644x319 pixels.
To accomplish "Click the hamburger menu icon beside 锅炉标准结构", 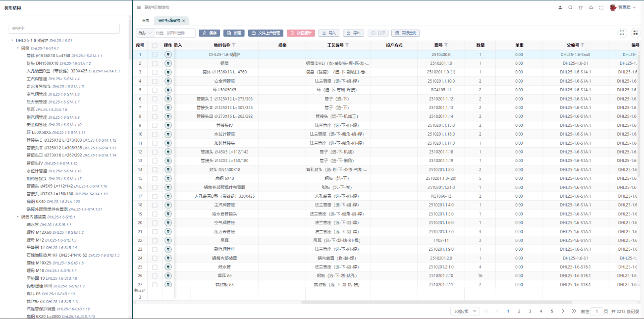I will click(x=139, y=7).
